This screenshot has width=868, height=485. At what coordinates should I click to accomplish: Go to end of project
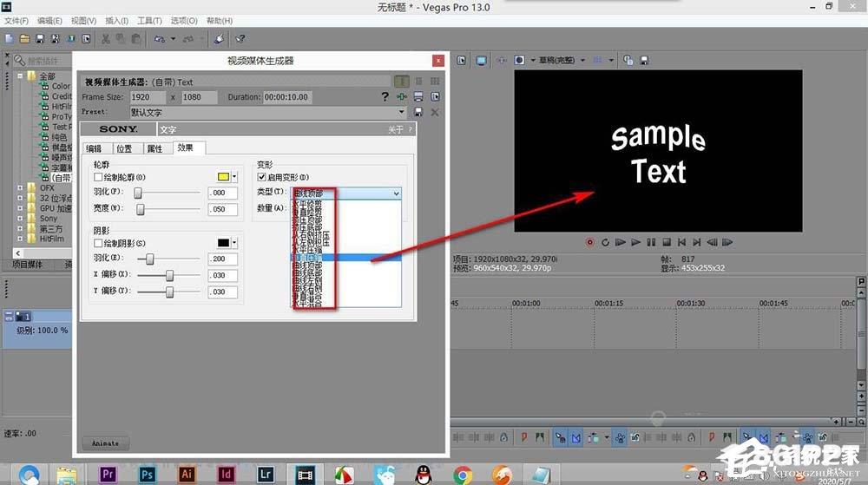(697, 242)
